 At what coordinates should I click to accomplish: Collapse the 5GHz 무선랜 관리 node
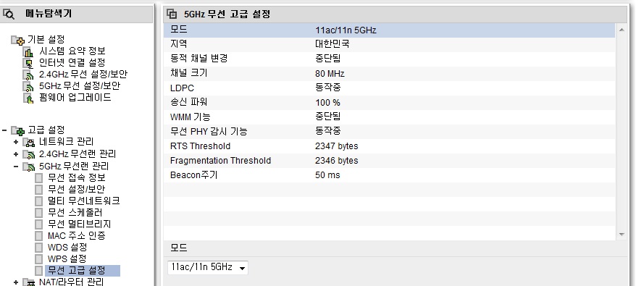(16, 167)
